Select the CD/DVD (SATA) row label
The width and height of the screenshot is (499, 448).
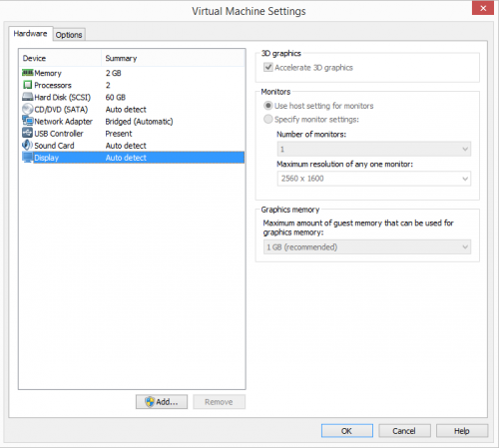coord(61,110)
